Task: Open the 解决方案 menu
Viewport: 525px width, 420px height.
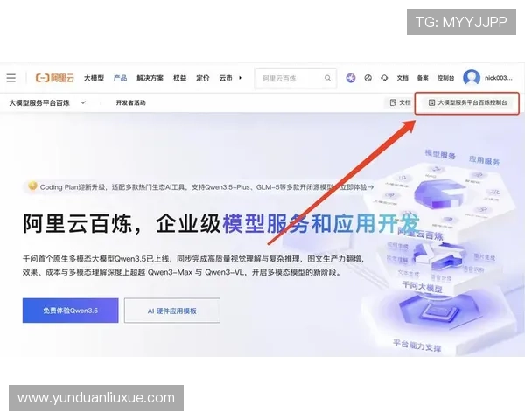Action: [x=150, y=78]
